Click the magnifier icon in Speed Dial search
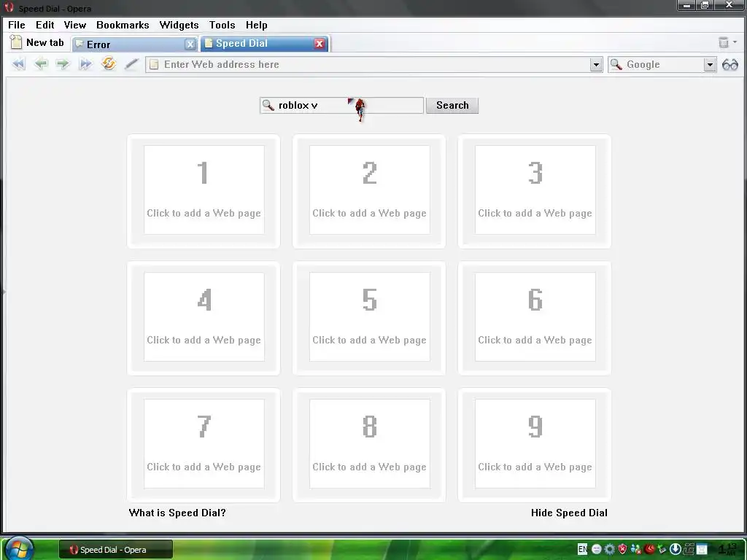 268,105
